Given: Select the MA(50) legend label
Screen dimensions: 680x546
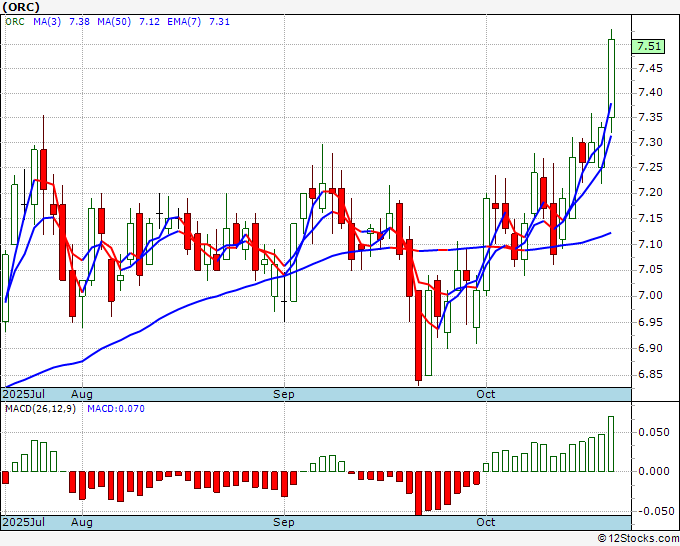Looking at the screenshot, I should tap(114, 22).
